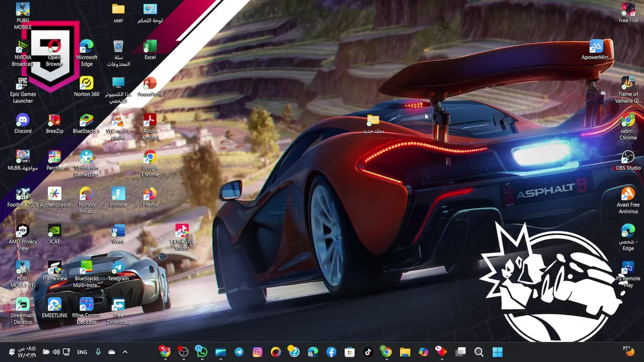Select the Authenticator desktop icon

(54, 197)
